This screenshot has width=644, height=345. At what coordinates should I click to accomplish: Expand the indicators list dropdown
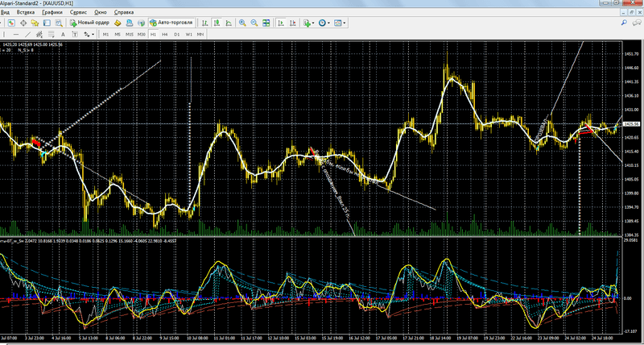(x=315, y=23)
